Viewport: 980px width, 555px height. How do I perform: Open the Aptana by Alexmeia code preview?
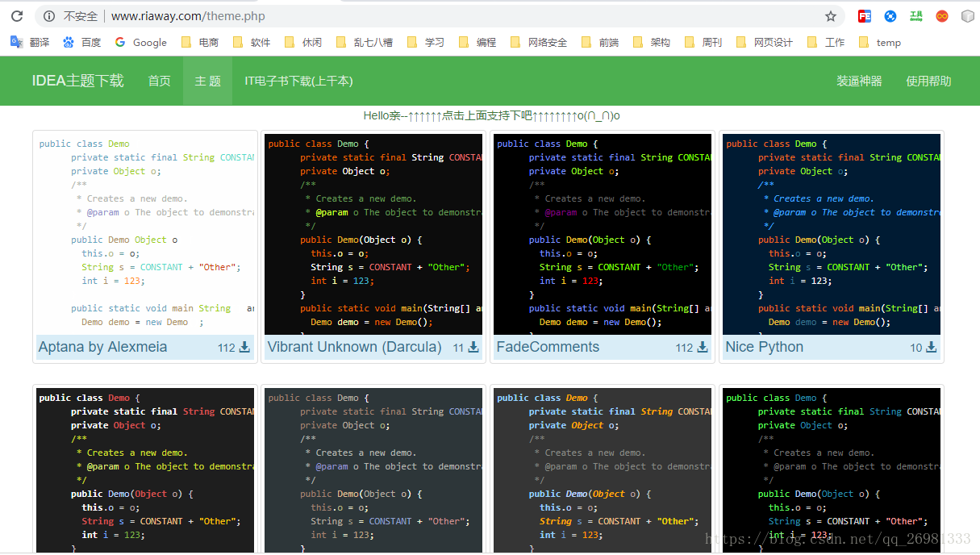145,234
